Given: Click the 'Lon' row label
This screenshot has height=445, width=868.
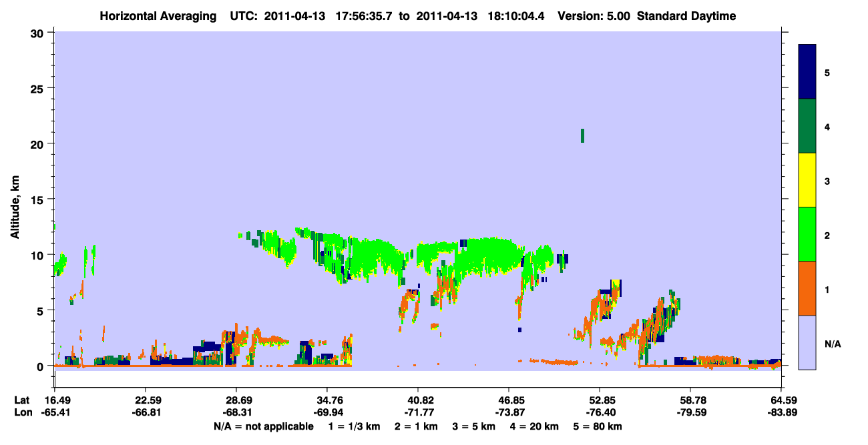Looking at the screenshot, I should coord(22,412).
